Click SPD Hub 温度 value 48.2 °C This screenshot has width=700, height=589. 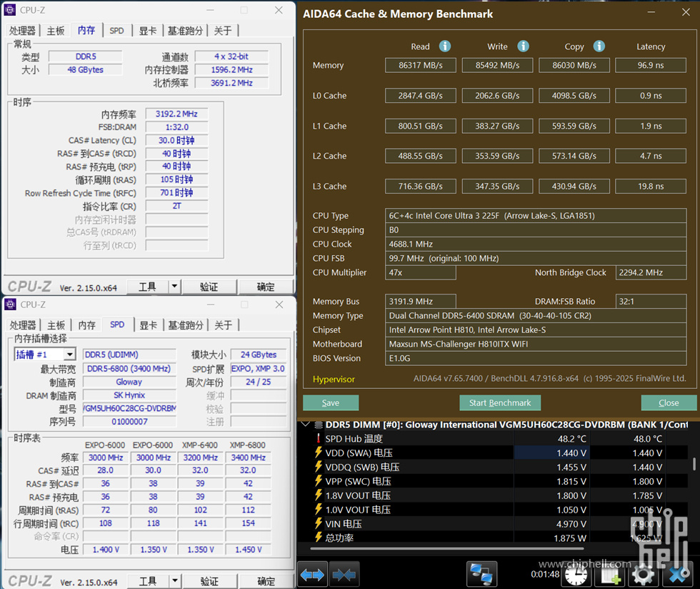pos(572,439)
